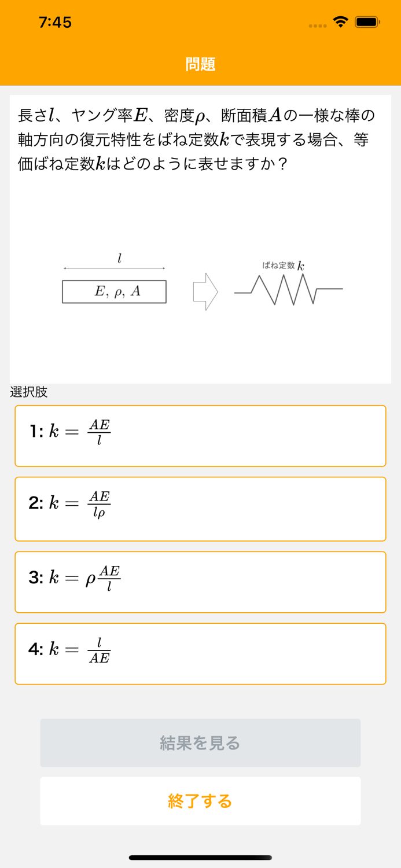Viewport: 401px width, 868px height.
Task: Select answer option 2: k = AE/lρ
Action: click(x=200, y=508)
